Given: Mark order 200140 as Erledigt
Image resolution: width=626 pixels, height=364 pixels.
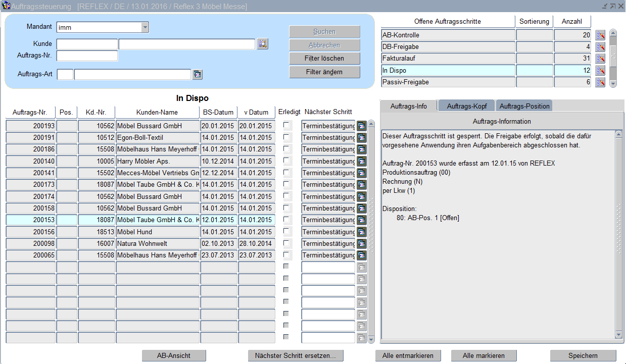Looking at the screenshot, I should point(287,161).
